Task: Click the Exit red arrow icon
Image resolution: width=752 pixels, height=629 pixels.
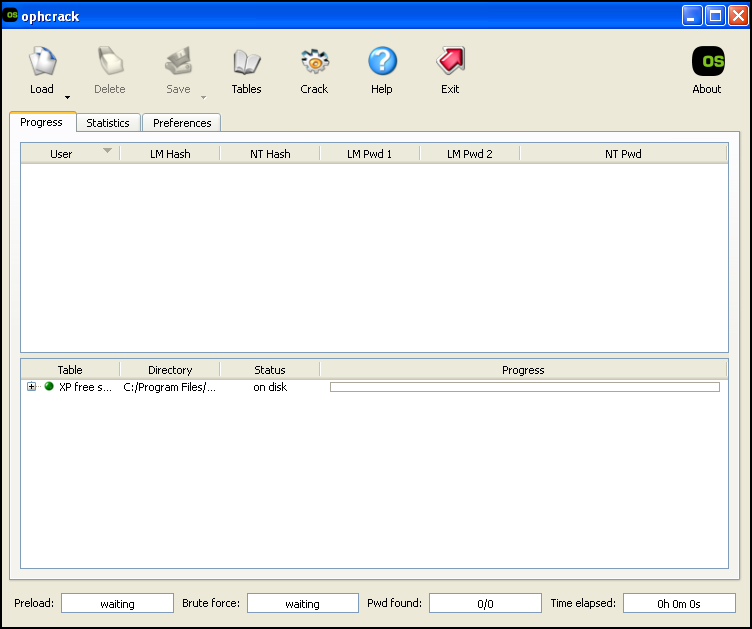Action: (x=450, y=61)
